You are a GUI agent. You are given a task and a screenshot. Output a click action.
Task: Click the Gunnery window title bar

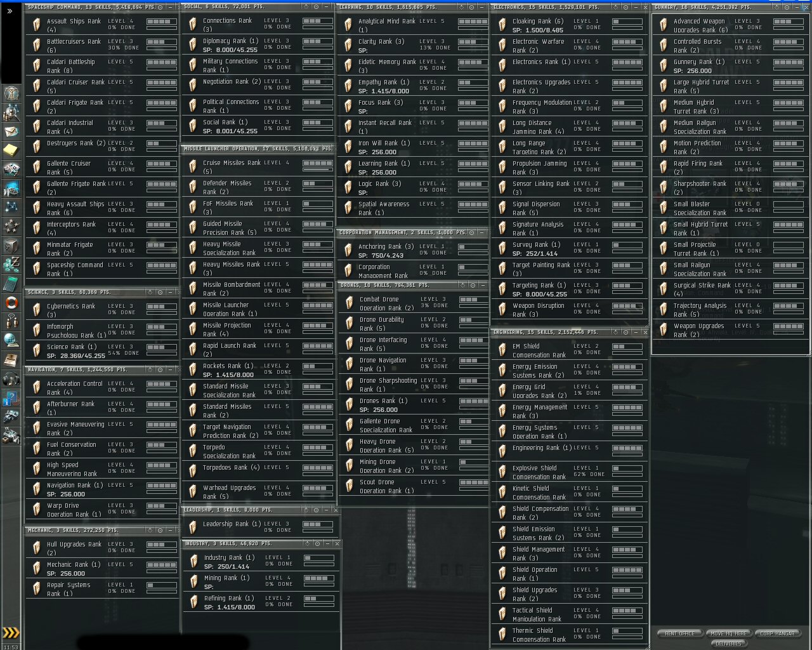tap(730, 7)
